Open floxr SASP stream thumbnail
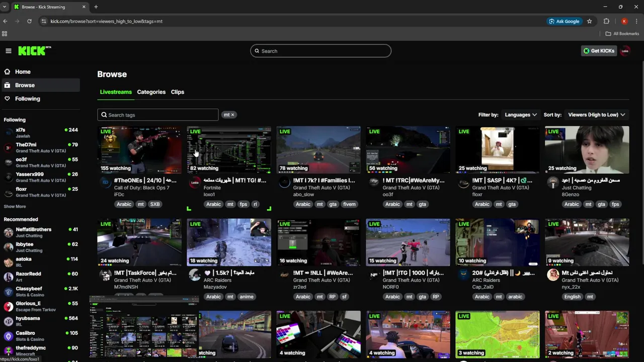 (x=498, y=150)
